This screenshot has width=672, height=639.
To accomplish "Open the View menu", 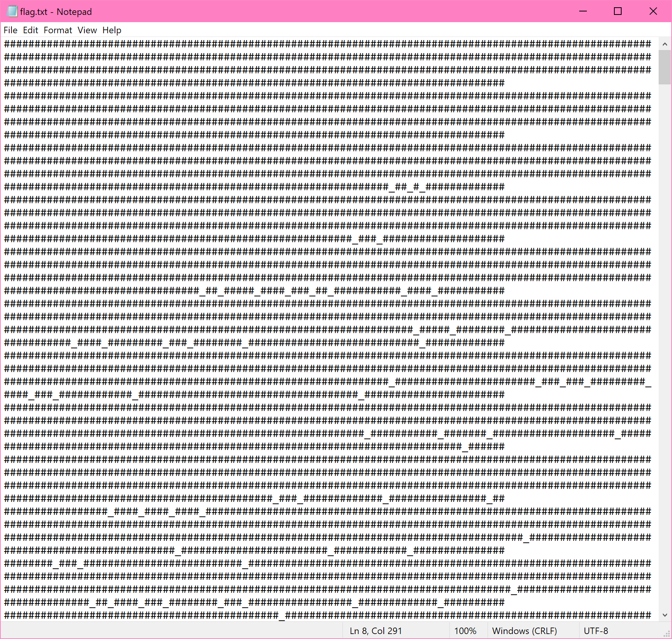I will [x=87, y=30].
